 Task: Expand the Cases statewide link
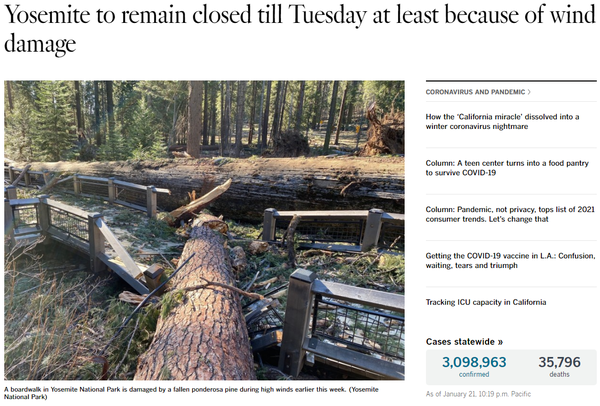click(464, 342)
